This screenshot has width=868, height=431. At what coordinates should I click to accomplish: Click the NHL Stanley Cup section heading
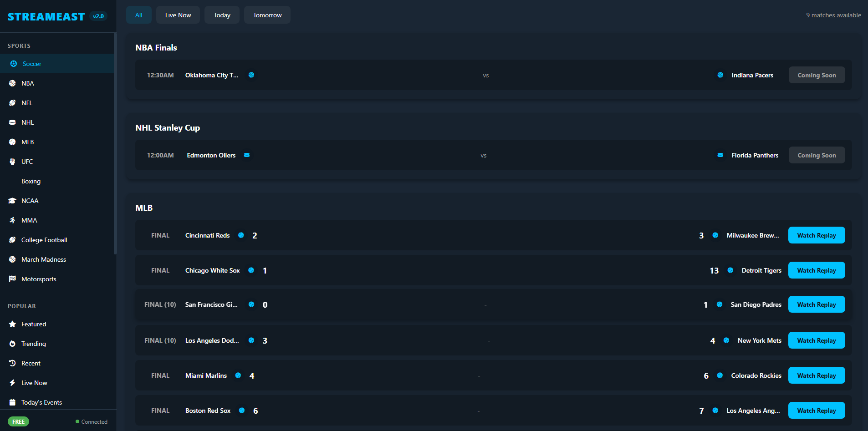coord(168,128)
